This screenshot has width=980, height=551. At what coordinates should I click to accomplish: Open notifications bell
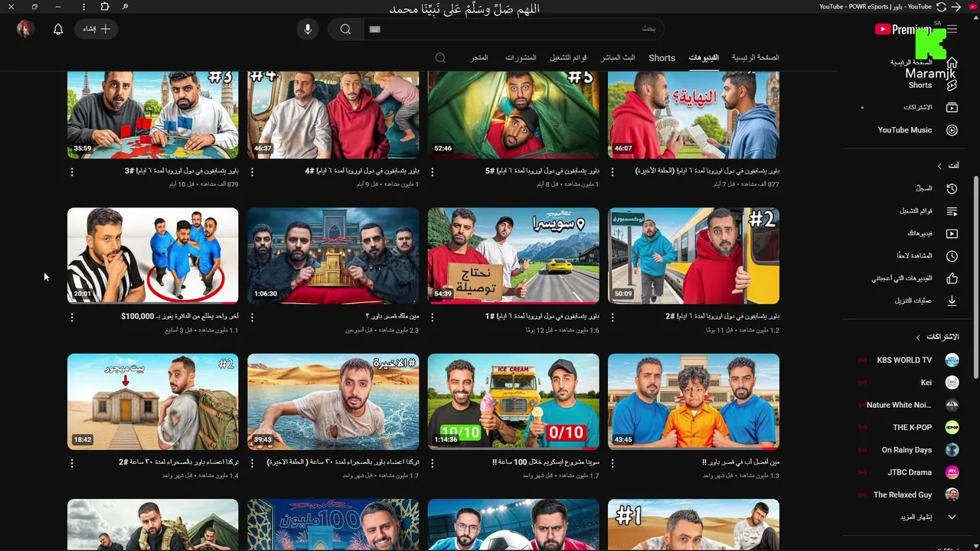coord(58,29)
